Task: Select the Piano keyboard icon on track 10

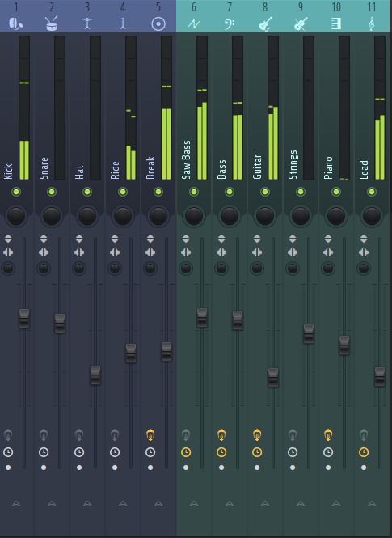Action: (336, 23)
